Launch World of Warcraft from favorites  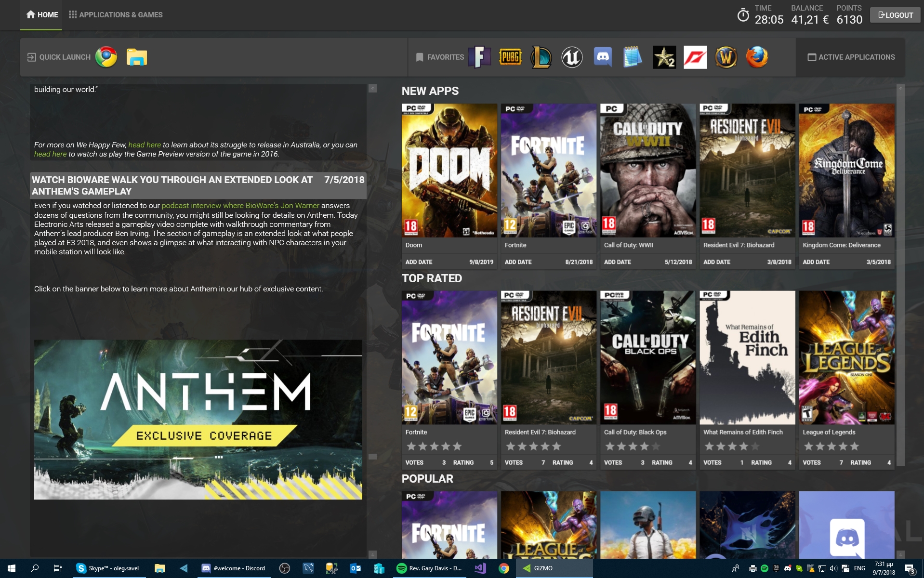pos(726,57)
